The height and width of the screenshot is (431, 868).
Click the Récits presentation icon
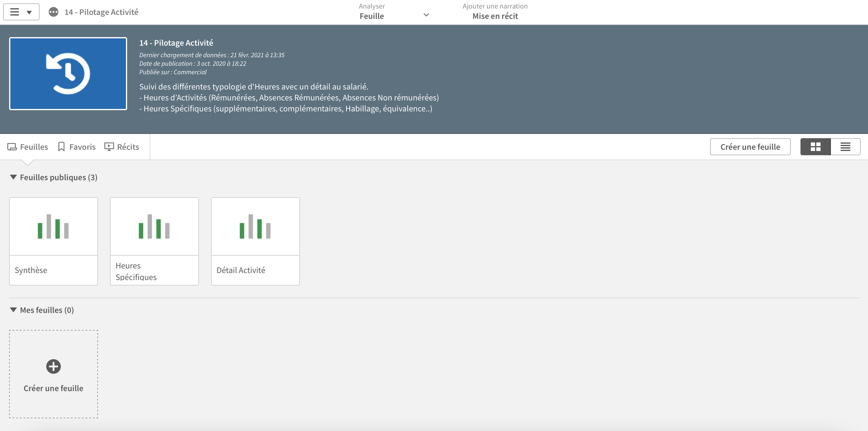[109, 147]
